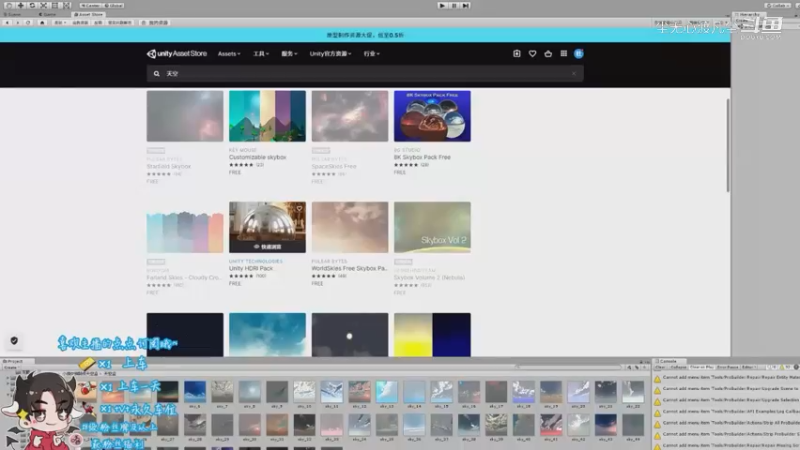Select the Scale tool in Unity toolbar
This screenshot has height=450, width=800.
click(x=43, y=5)
